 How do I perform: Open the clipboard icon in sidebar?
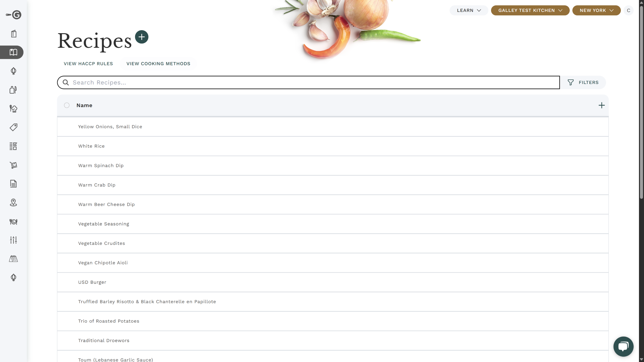pos(14,34)
